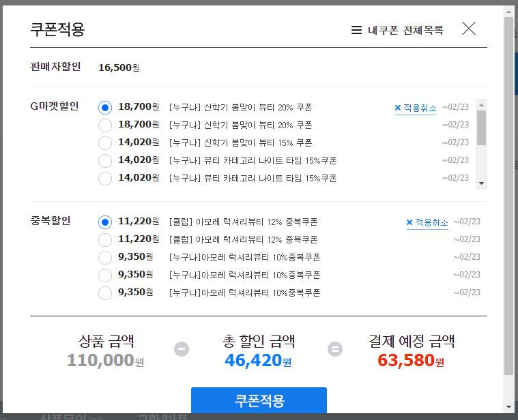Click popup outer scrollbar up arrow

(x=508, y=12)
